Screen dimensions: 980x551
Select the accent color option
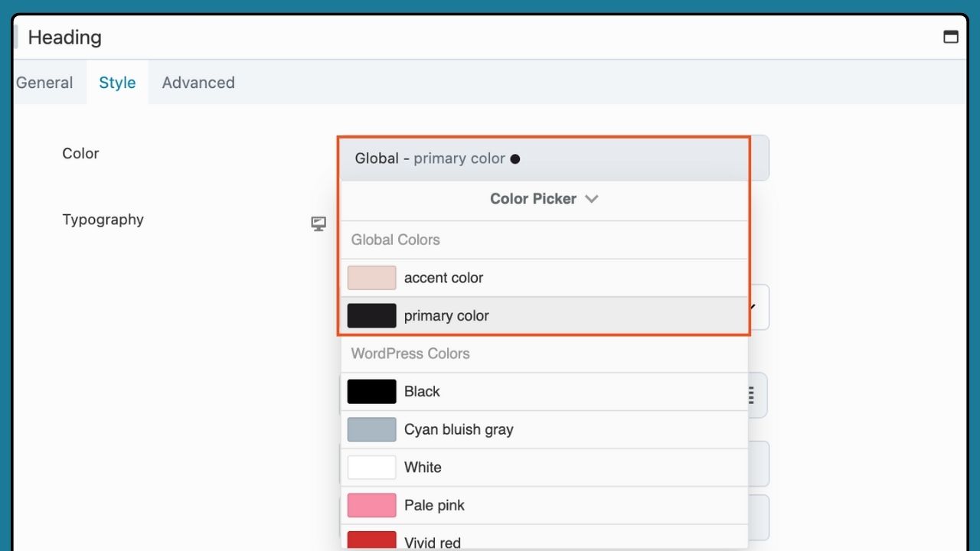[443, 278]
